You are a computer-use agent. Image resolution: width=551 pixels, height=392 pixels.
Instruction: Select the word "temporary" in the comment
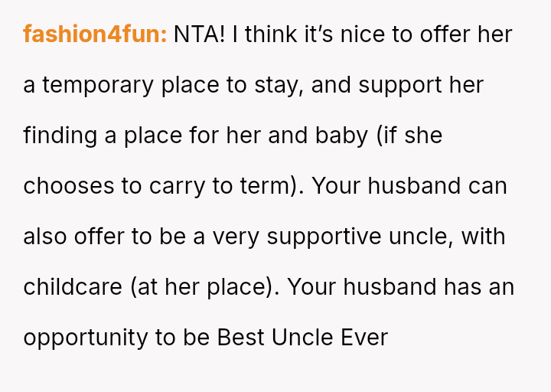[98, 87]
